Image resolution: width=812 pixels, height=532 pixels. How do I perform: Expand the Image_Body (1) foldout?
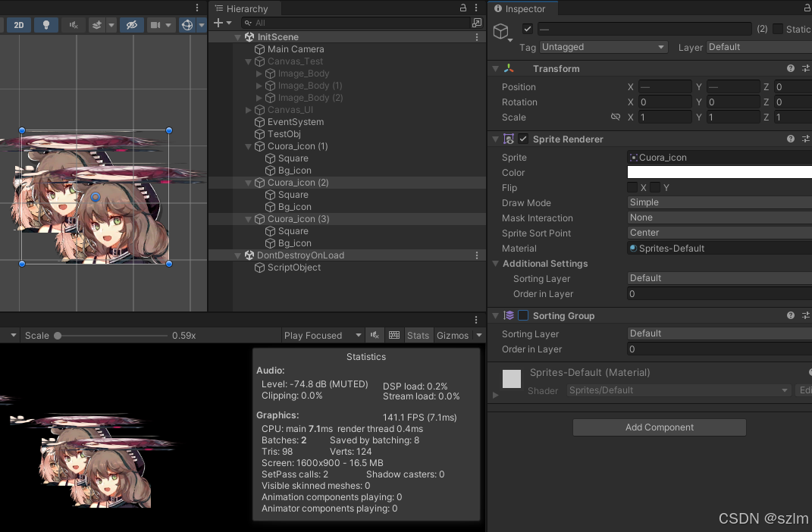259,86
